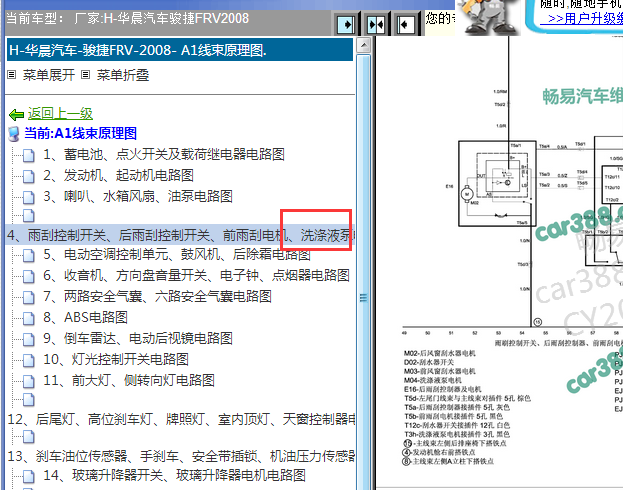Click the H-华晨汽车-骏捷FRV-2008 title bar
Screen dimensions: 623x490
tap(180, 50)
